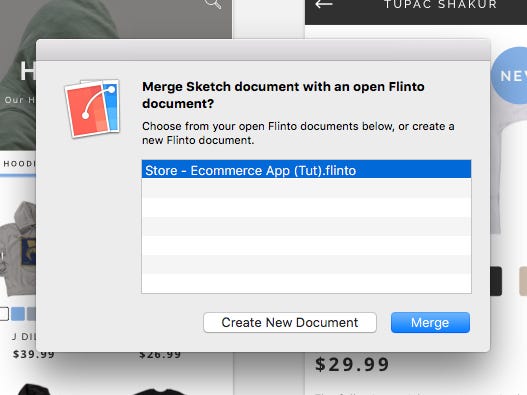Click the gray hoodie product thumbnail
The width and height of the screenshot is (527, 395).
pos(18,248)
